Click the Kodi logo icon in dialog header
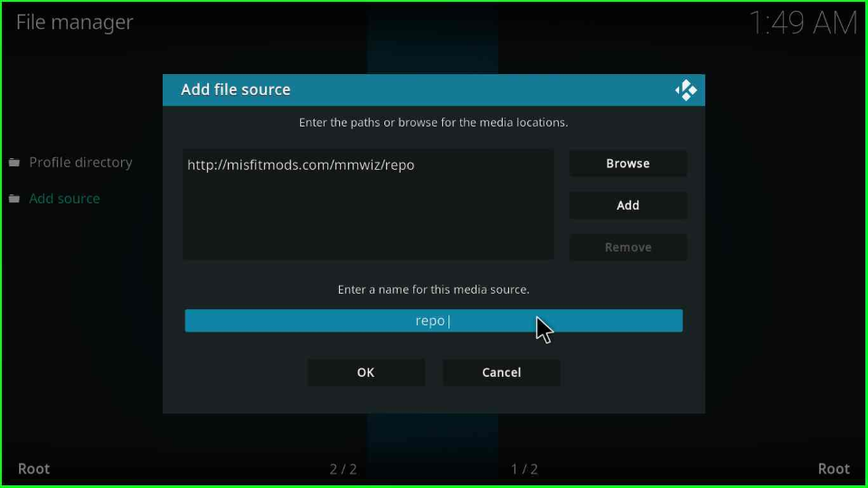This screenshot has height=488, width=868. pyautogui.click(x=686, y=90)
